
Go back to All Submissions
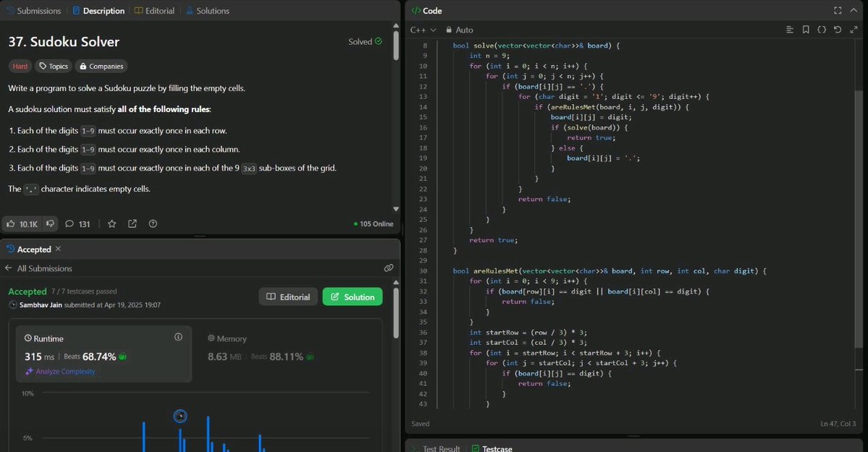[39, 268]
